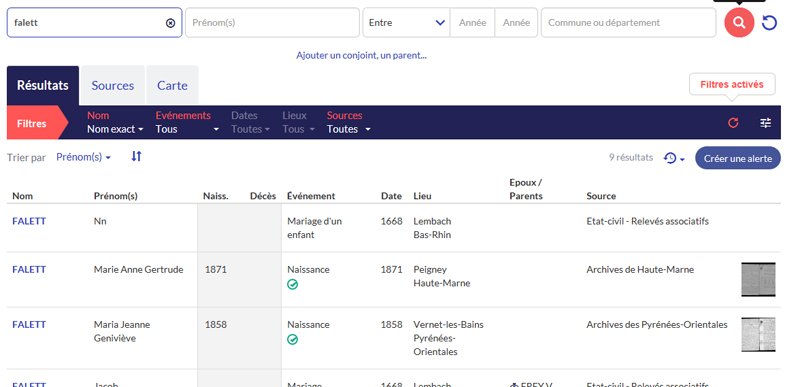Click 'Mariage d'un enfant' event cell
Image resolution: width=800 pixels, height=387 pixels.
pos(314,228)
